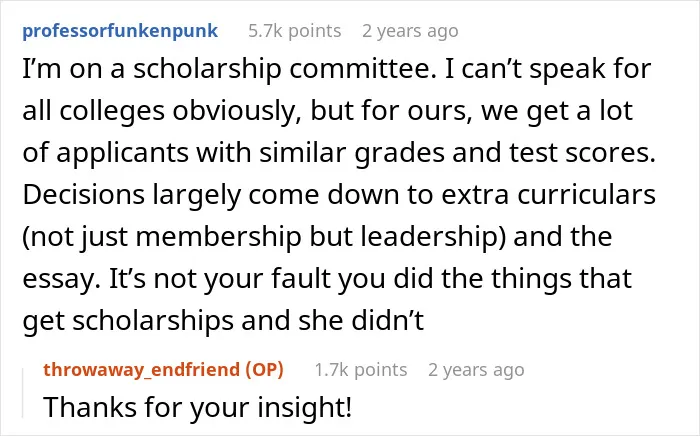The image size is (700, 436).
Task: Click the phrase 'she didn't' ending the comment
Action: (x=361, y=320)
